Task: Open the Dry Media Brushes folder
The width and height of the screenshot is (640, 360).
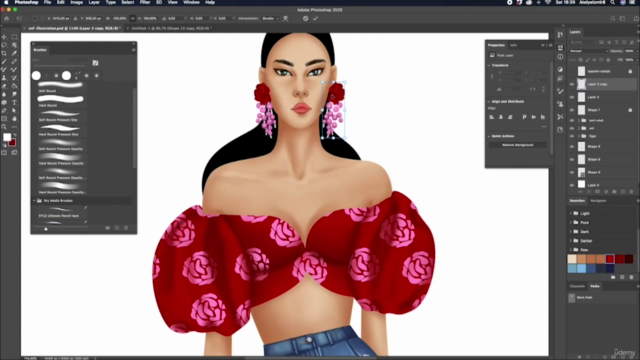Action: tap(58, 201)
